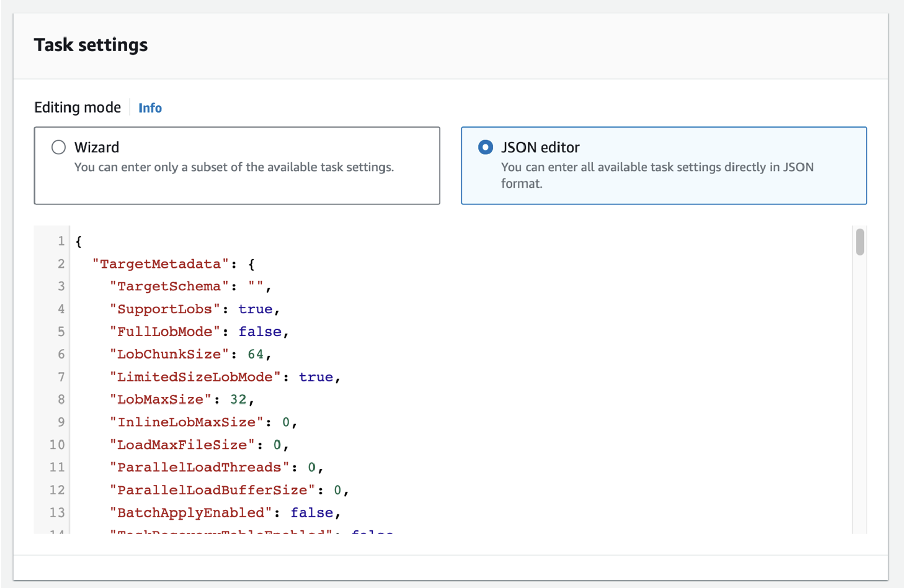Click line number 1 in the editor gutter
The image size is (908, 588).
(61, 241)
